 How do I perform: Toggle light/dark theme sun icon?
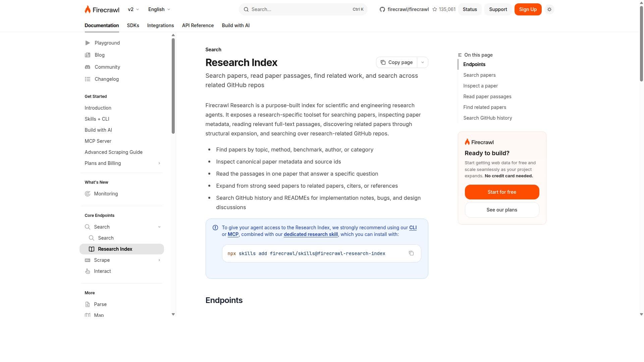coord(549,9)
